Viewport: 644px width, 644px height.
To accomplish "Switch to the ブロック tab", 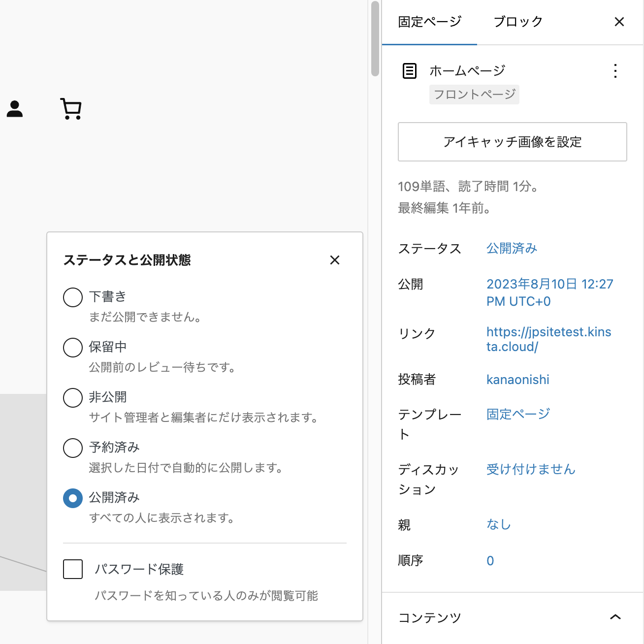I will coord(518,21).
